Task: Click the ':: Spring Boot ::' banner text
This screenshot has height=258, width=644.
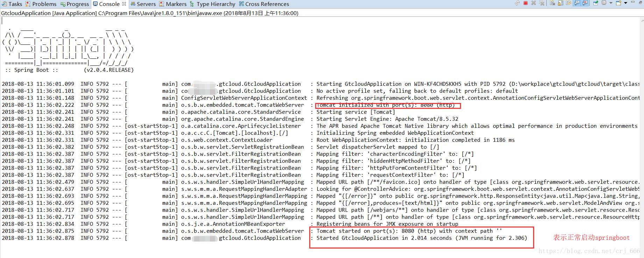Action: click(x=31, y=70)
